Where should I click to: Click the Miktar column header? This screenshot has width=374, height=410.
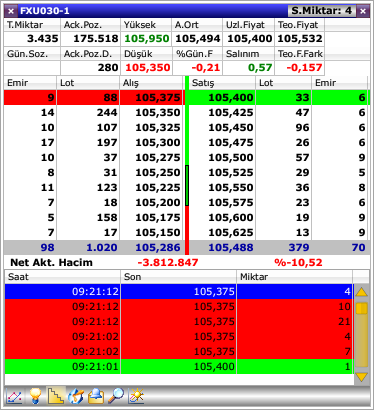294,277
